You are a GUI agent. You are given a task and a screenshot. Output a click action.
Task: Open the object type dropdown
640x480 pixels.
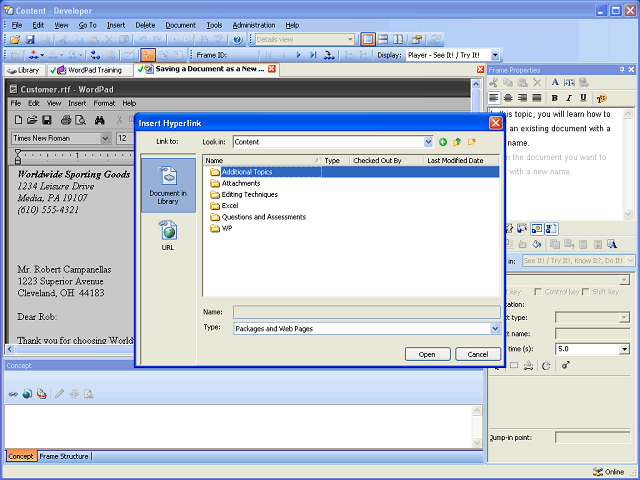tap(624, 318)
